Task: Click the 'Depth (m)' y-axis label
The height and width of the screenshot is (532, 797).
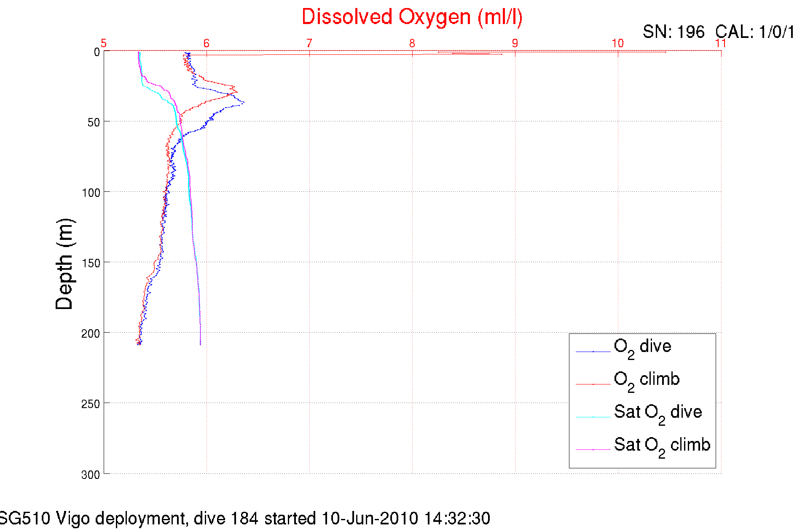Action: tap(64, 264)
